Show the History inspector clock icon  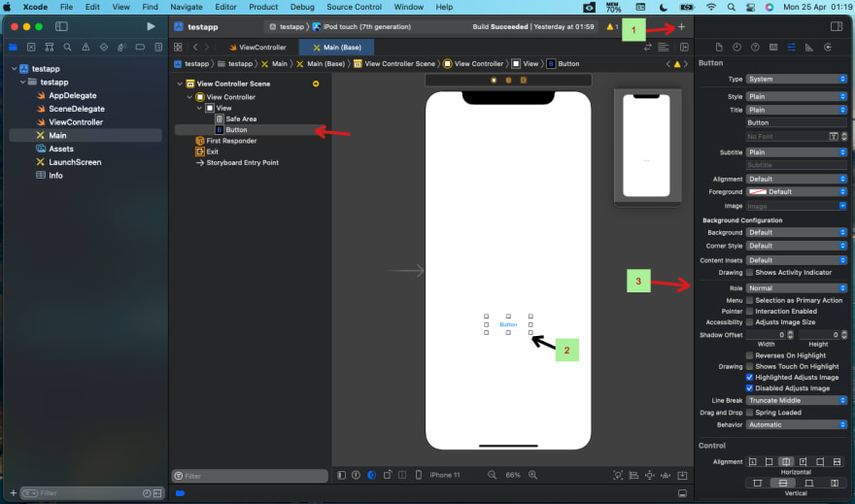point(736,48)
